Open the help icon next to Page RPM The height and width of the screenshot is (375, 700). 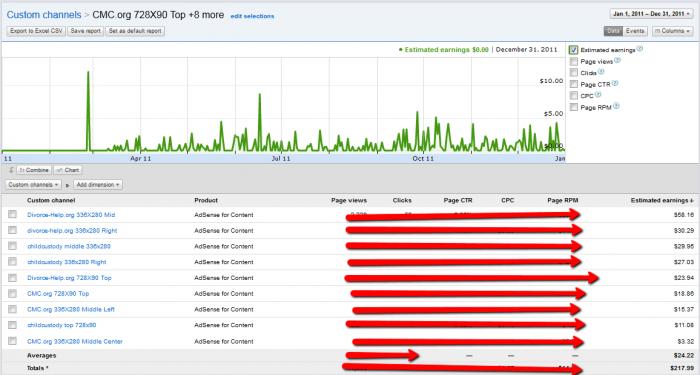click(617, 106)
